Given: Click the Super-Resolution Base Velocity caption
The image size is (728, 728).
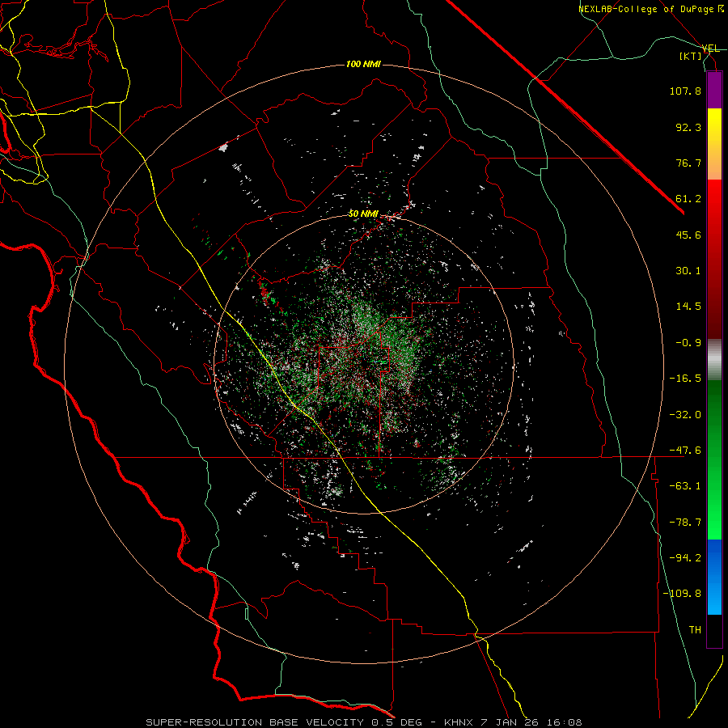Looking at the screenshot, I should point(363,722).
